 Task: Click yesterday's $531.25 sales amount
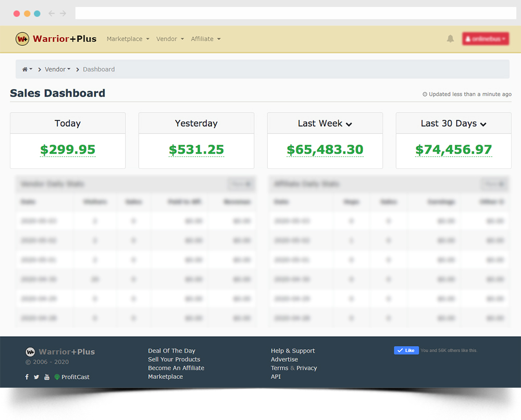[x=196, y=150]
